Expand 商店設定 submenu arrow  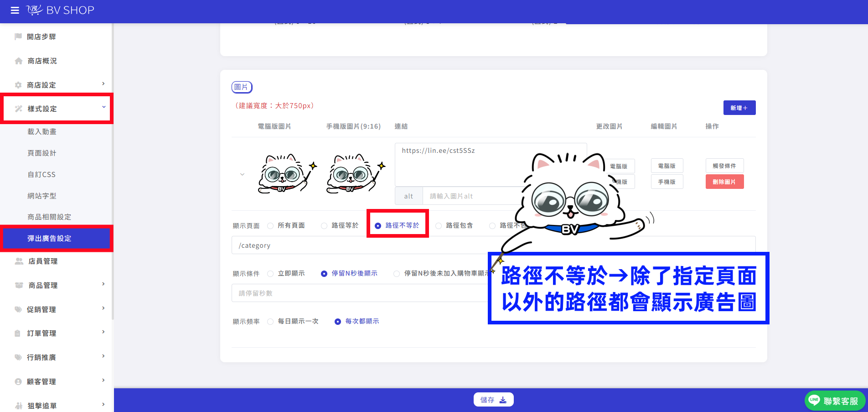103,83
